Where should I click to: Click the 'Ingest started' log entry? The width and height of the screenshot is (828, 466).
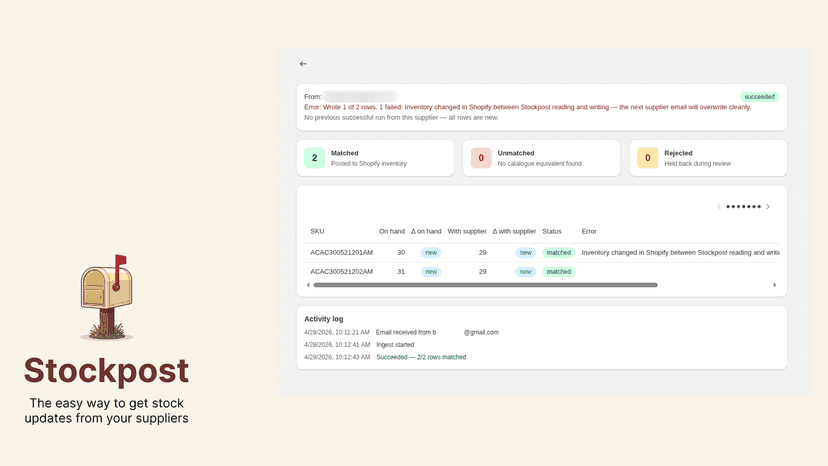tap(395, 344)
